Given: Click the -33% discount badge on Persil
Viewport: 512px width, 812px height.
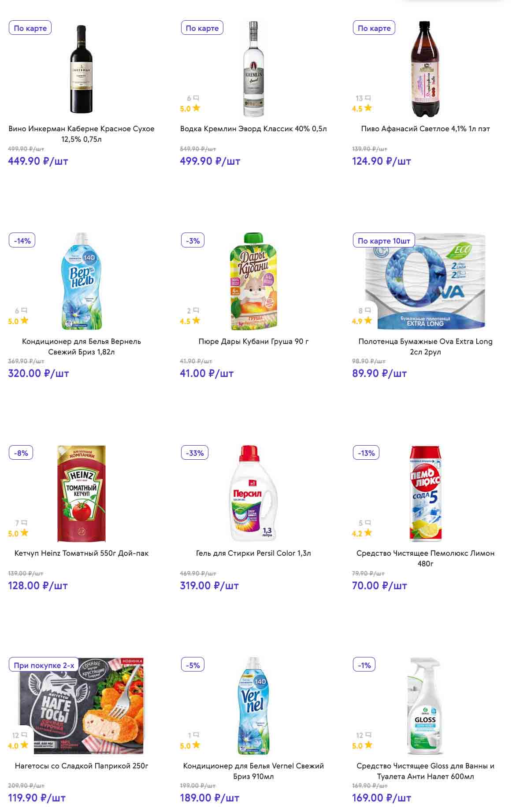Looking at the screenshot, I should coord(195,453).
